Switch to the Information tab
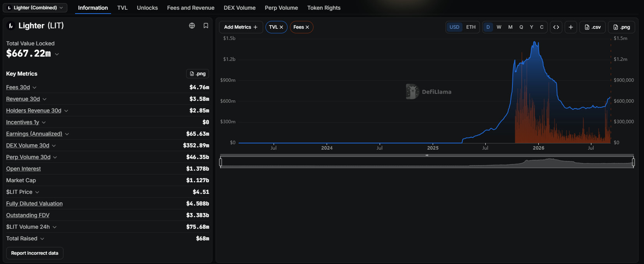The width and height of the screenshot is (644, 264). point(93,8)
